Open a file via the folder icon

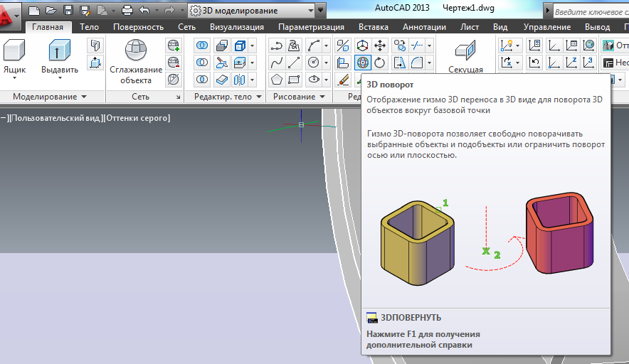tap(51, 11)
